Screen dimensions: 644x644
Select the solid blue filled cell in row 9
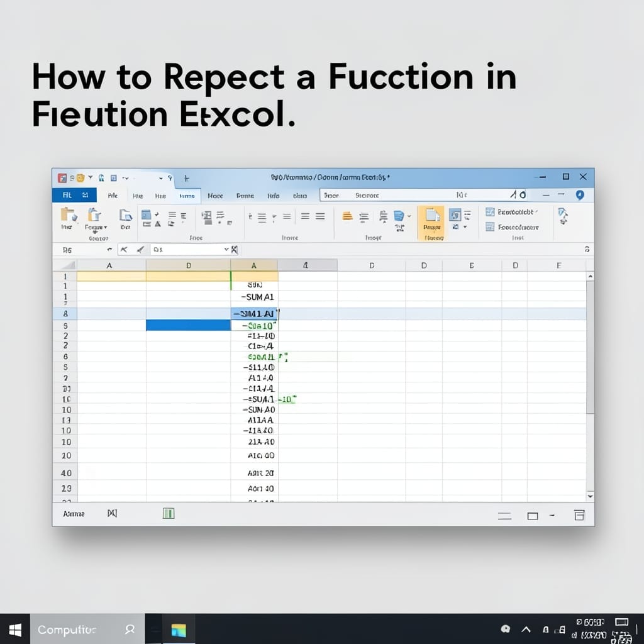point(188,325)
